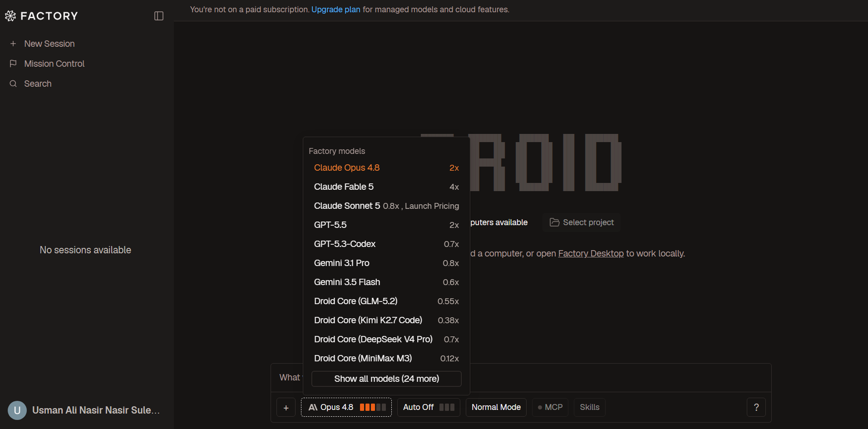Image resolution: width=868 pixels, height=429 pixels.
Task: Choose GPT-5.3-Codex from the list
Action: 386,244
